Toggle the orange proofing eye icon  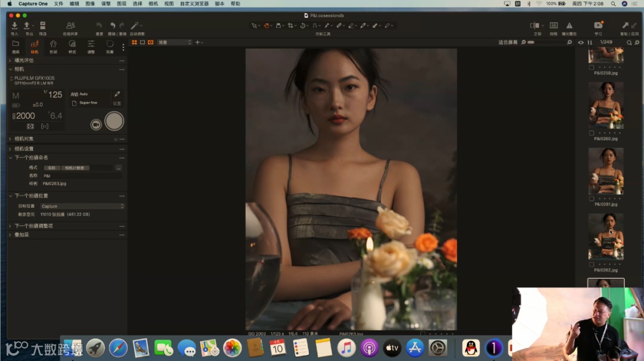(x=151, y=42)
